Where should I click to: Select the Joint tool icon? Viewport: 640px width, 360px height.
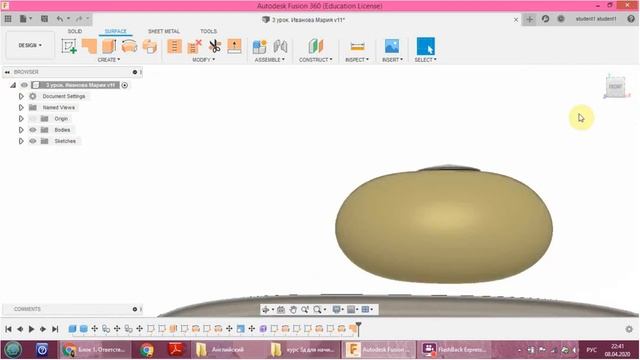coord(280,46)
